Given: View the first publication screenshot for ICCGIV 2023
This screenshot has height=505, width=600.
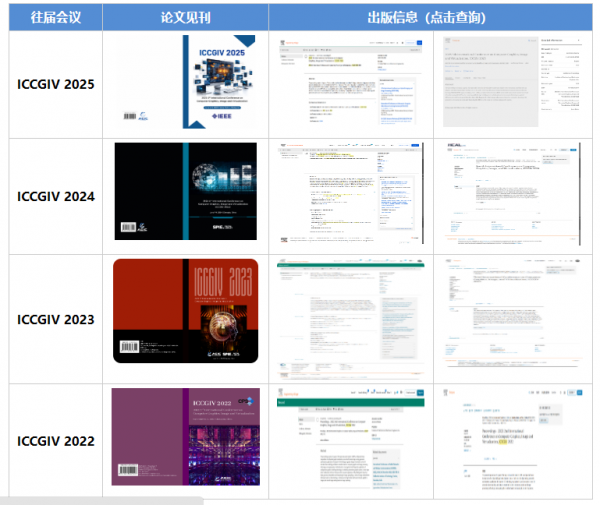Looking at the screenshot, I should click(351, 318).
